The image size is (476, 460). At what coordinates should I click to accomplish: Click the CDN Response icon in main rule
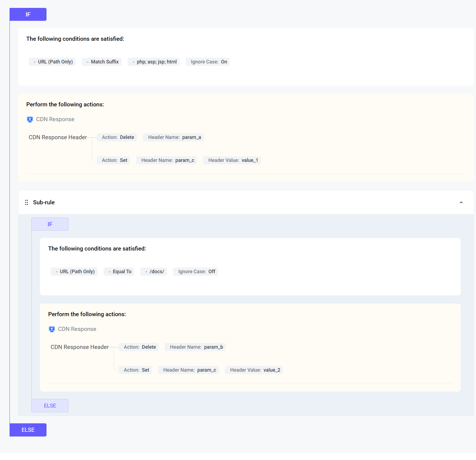click(30, 119)
